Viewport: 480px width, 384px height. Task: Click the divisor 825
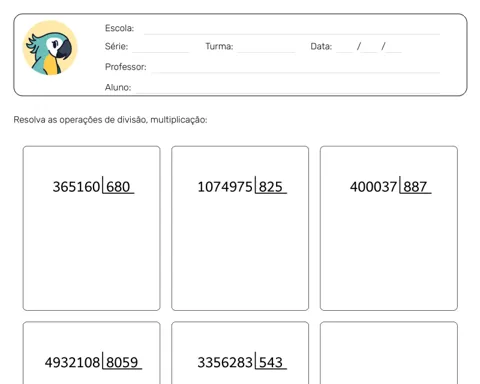(271, 187)
